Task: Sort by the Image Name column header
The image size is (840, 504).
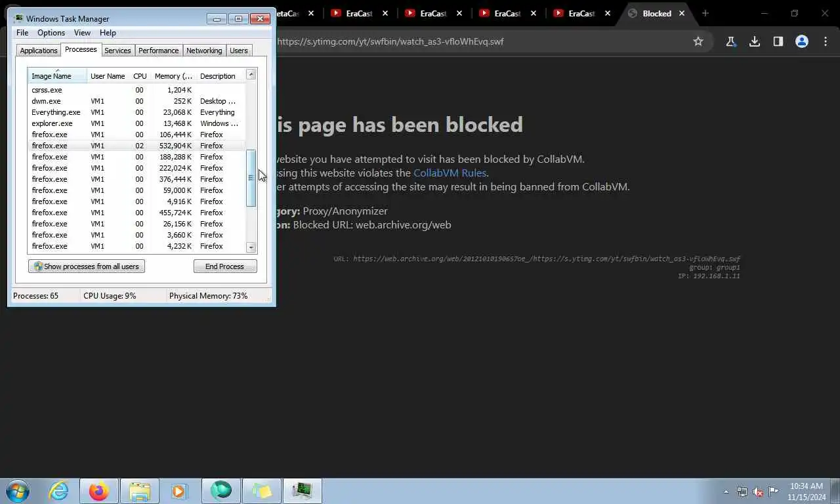Action: coord(58,75)
